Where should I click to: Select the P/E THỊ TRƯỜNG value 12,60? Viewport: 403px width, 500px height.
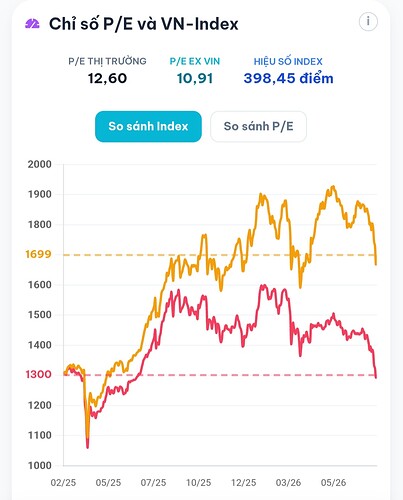pos(107,78)
